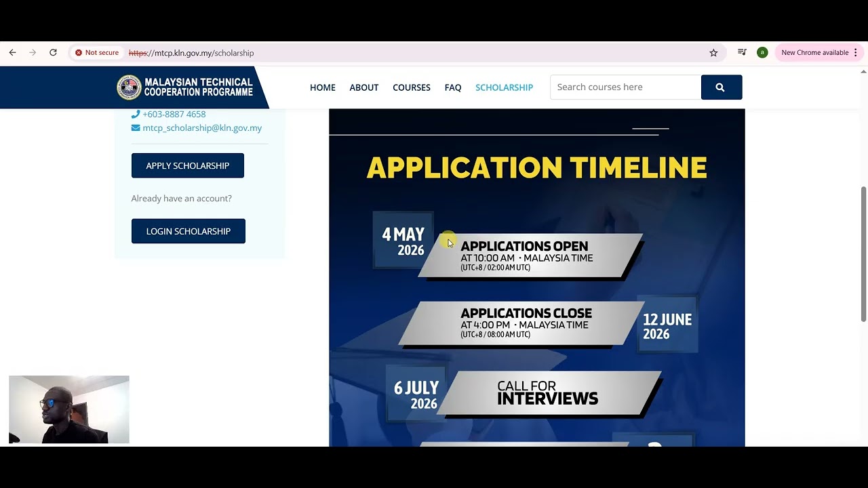Screen dimensions: 868x488
Task: Click the "Already have an account?" text
Action: coord(182,199)
